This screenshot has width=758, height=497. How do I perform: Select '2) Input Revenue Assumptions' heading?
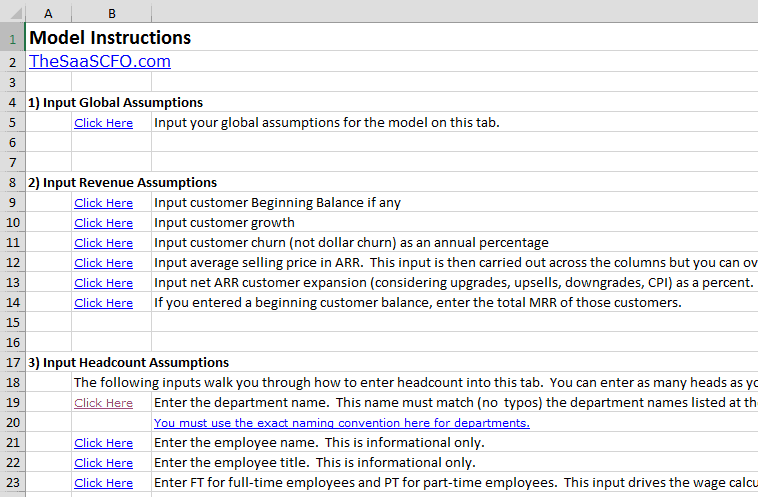tap(122, 183)
